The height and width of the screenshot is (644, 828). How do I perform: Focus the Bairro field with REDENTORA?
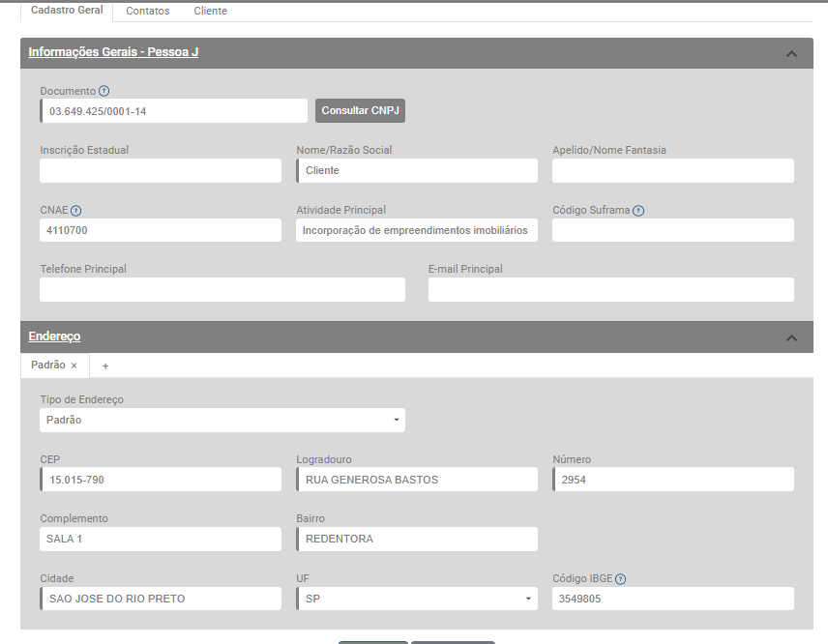[417, 539]
